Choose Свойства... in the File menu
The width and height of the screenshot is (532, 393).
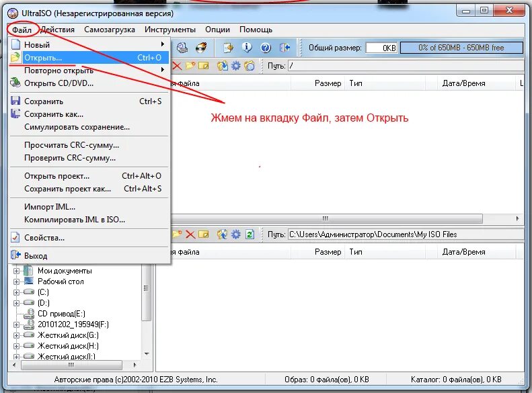pos(89,238)
